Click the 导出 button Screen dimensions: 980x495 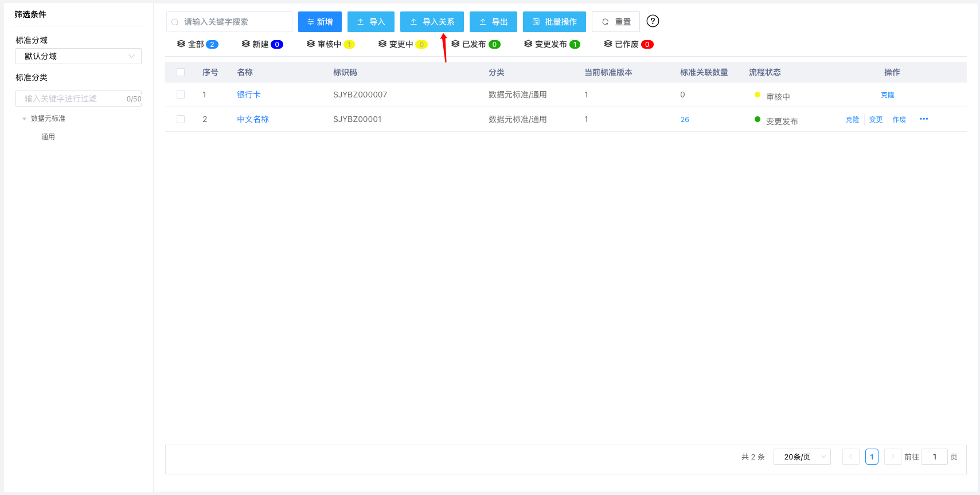tap(493, 22)
